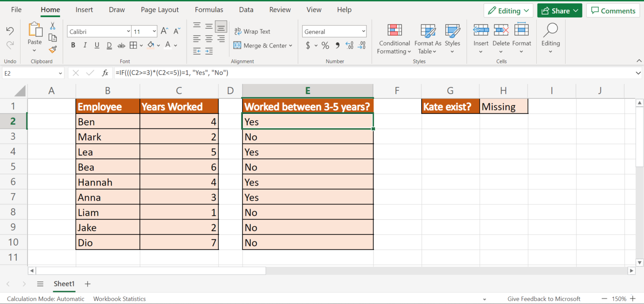Open the Formulas ribbon tab
The width and height of the screenshot is (644, 304).
[209, 10]
